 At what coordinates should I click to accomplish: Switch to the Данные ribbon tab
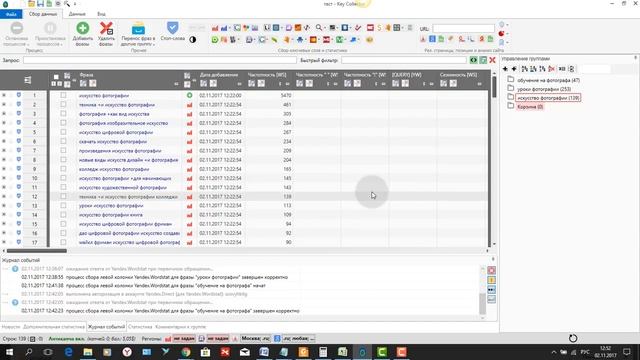77,14
